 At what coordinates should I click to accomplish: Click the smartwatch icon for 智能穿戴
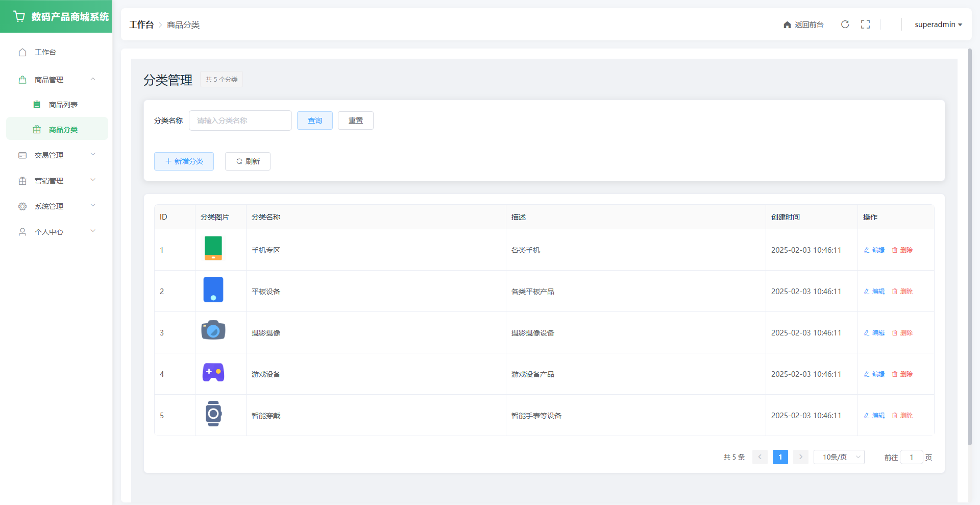click(213, 414)
